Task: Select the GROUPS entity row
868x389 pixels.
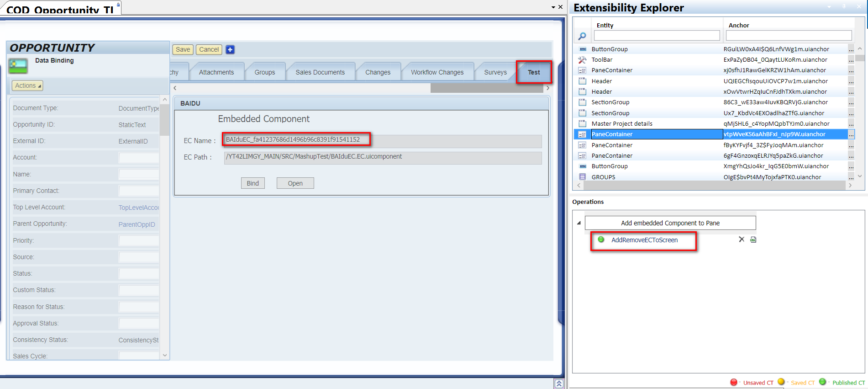Action: 715,177
